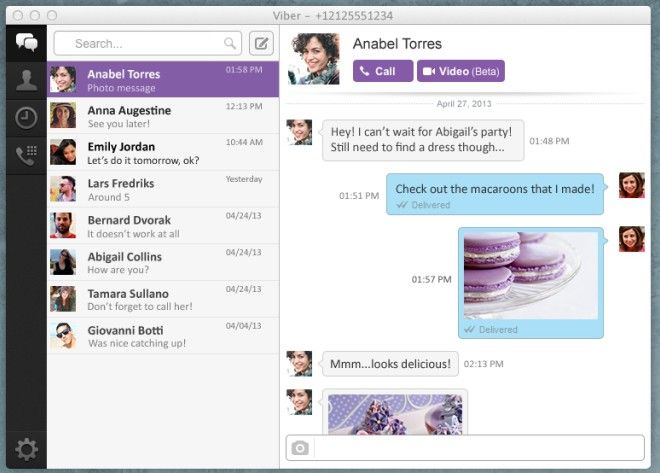The width and height of the screenshot is (660, 473).
Task: Click Anabel Torres header profile picture
Action: tap(313, 60)
